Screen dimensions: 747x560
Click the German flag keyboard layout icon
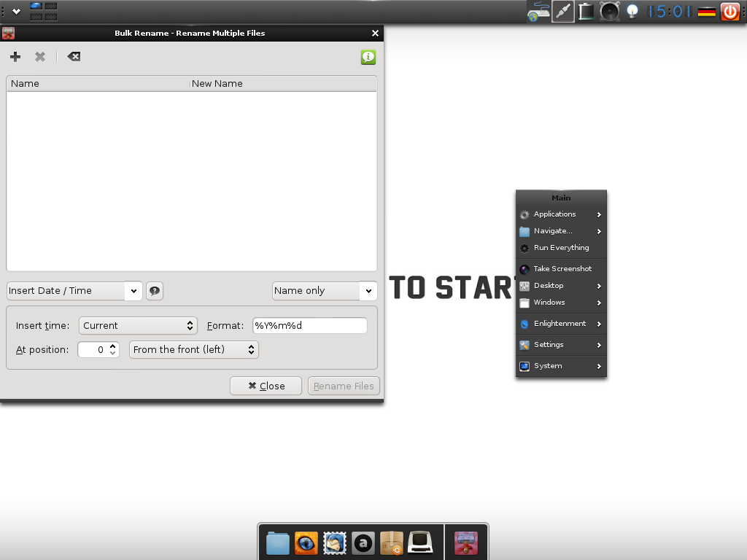click(x=706, y=11)
